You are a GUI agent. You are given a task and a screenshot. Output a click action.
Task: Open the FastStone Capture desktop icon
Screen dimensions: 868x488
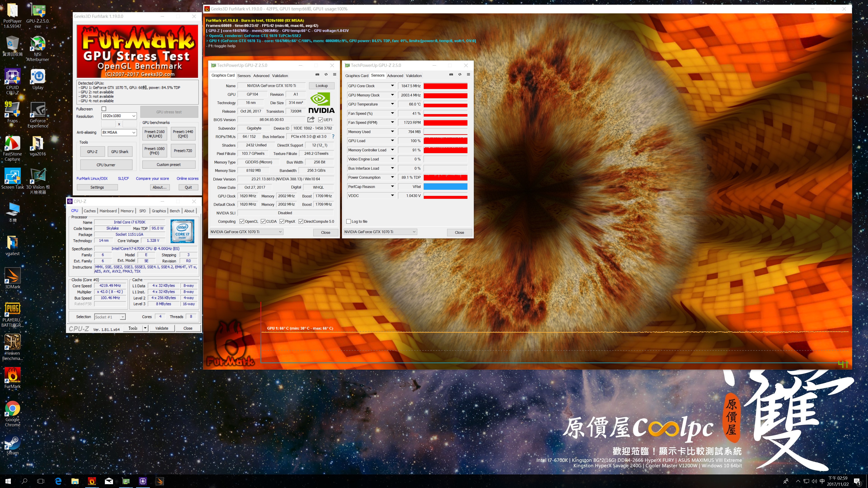(x=12, y=148)
